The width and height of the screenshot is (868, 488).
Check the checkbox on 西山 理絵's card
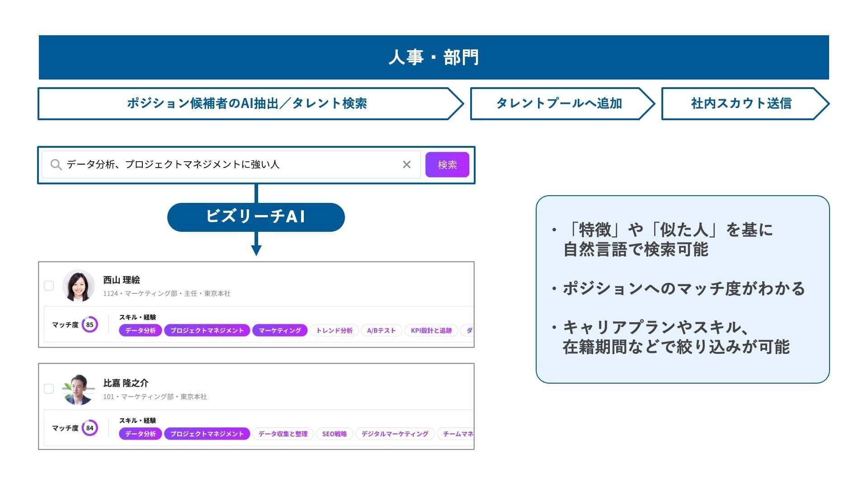coord(49,286)
